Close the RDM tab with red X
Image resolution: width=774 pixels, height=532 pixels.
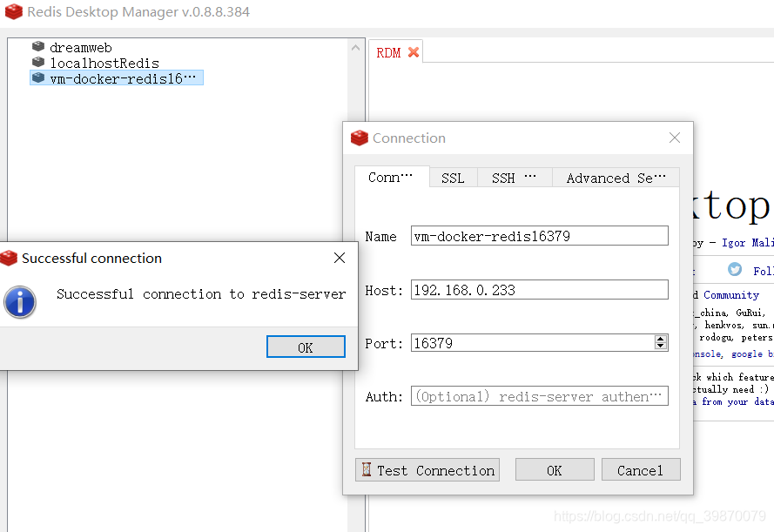pos(414,52)
